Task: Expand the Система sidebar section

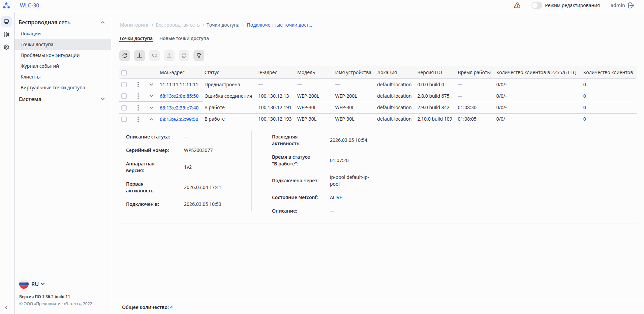Action: pyautogui.click(x=103, y=99)
